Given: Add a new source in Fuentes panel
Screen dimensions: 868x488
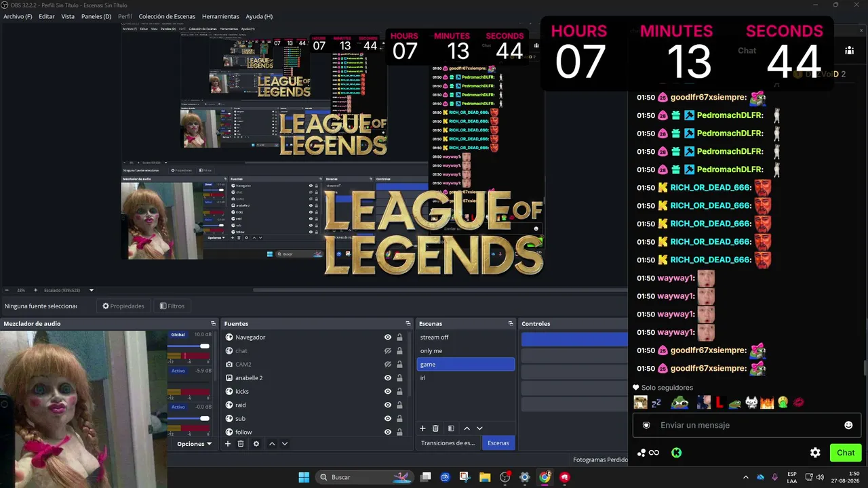Looking at the screenshot, I should point(228,444).
